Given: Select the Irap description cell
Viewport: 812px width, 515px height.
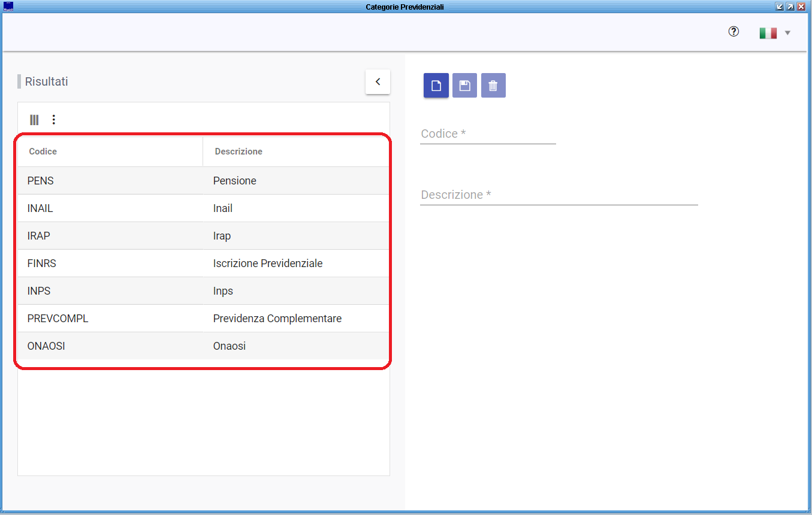Looking at the screenshot, I should [x=296, y=236].
